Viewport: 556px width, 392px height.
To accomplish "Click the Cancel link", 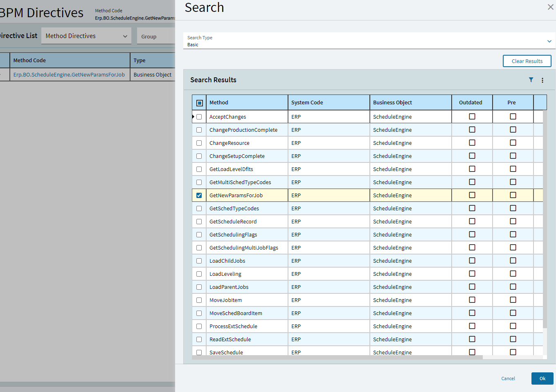I will tap(508, 378).
